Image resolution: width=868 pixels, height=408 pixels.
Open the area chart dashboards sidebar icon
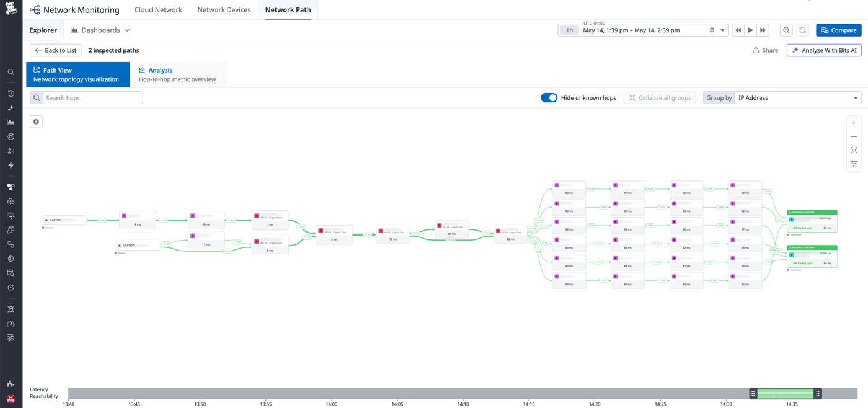[11, 122]
